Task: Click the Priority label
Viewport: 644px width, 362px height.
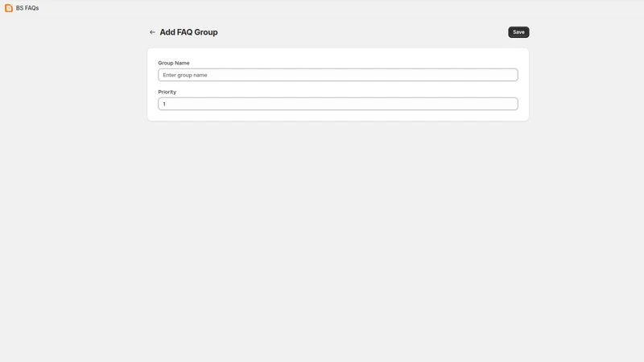Action: coord(167,92)
